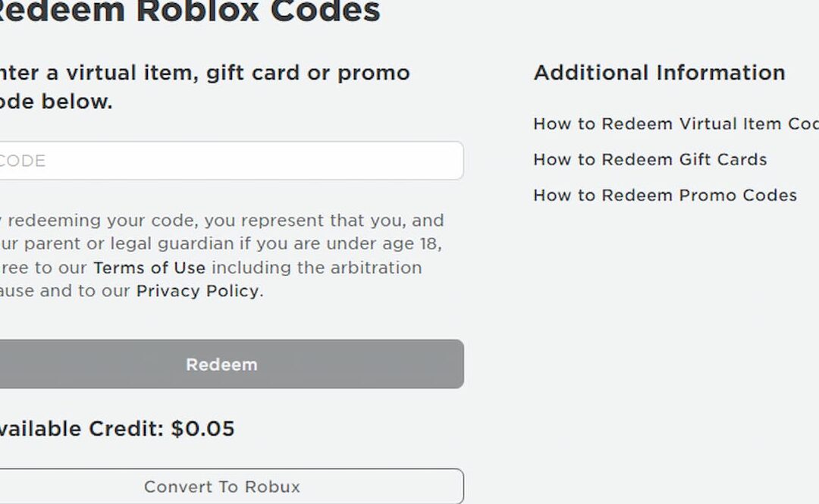Viewport: 819px width, 504px height.
Task: Follow the gift card redemption help link
Action: pos(650,159)
